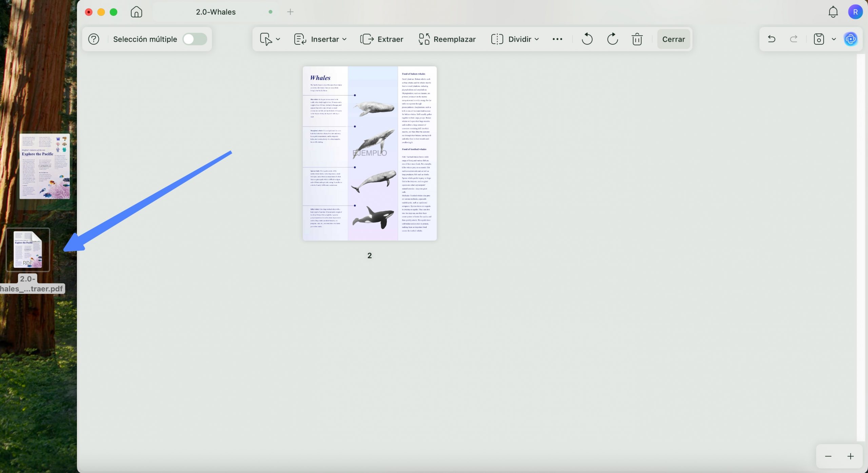Toggle the Selección múltiple switch
Screen dimensions: 868x473
coord(195,39)
